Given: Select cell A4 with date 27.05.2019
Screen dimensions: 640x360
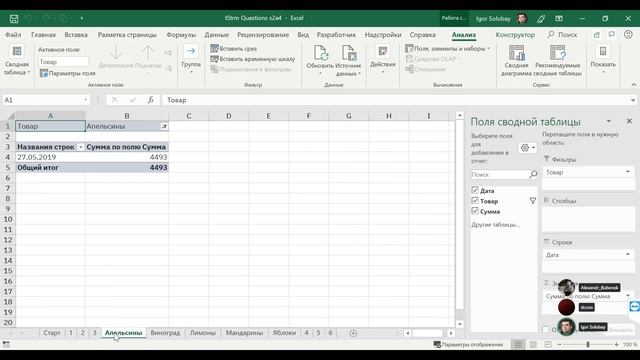Looking at the screenshot, I should (x=50, y=157).
